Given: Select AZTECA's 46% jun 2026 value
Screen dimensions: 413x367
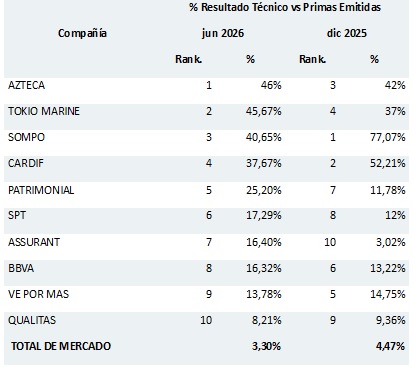Looking at the screenshot, I should coord(271,85).
